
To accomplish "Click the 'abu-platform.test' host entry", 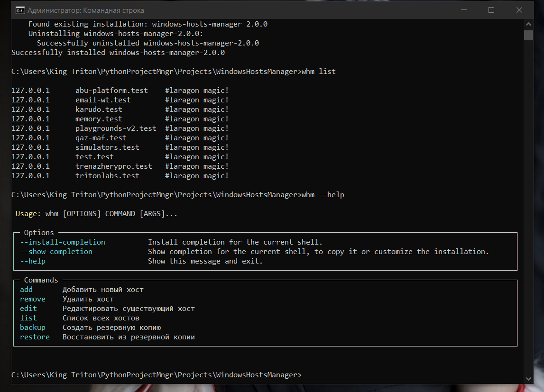I will click(x=111, y=91).
